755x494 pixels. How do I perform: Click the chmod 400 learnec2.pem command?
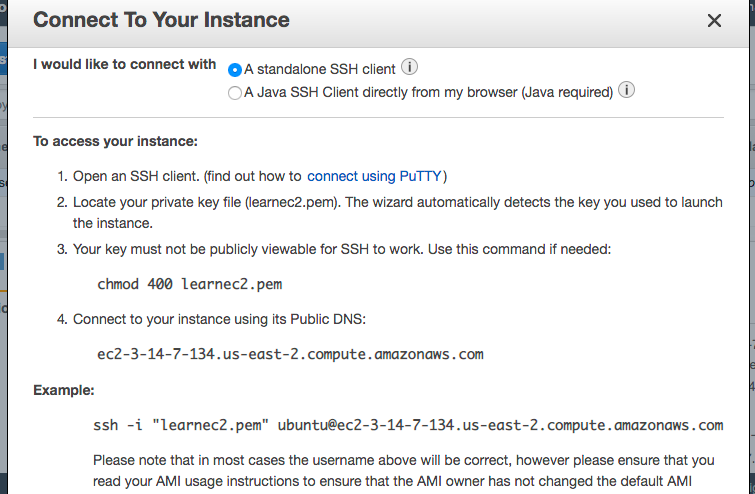[189, 284]
